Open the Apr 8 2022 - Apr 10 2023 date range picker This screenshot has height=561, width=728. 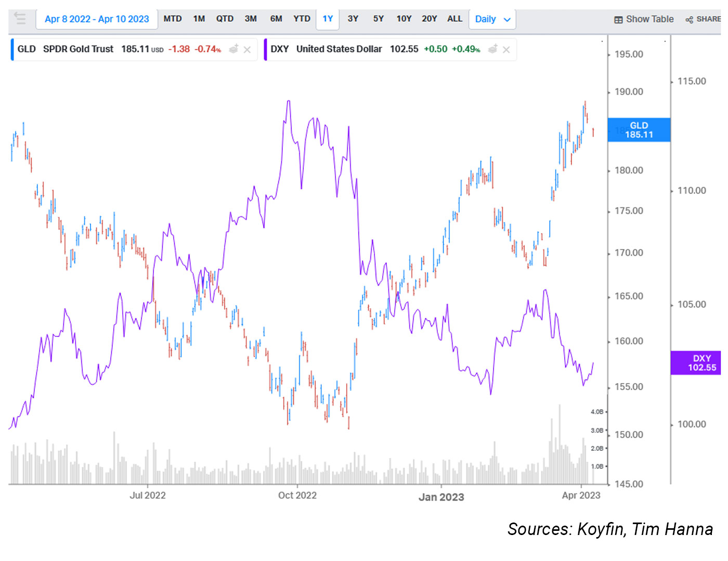click(97, 19)
